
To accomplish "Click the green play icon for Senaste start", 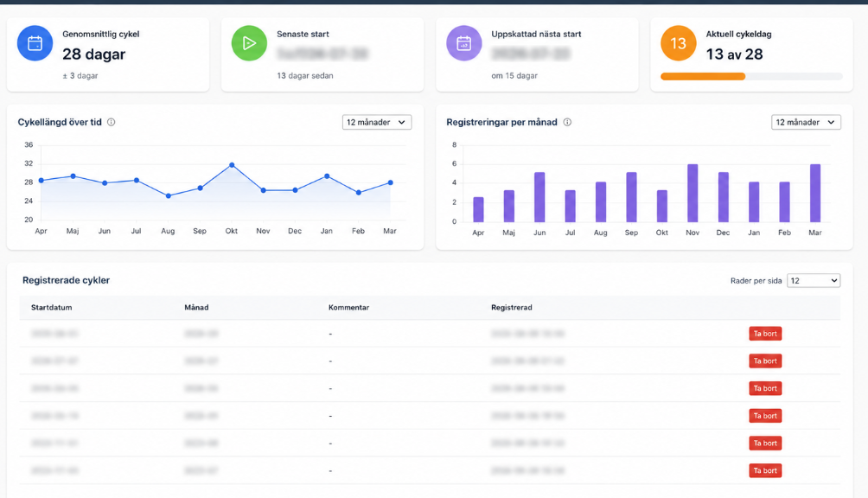I will (249, 43).
